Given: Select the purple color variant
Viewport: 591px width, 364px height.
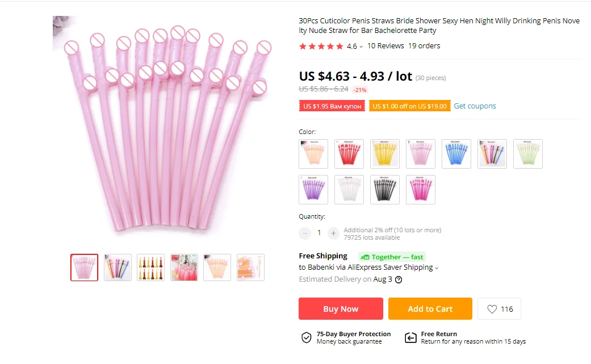Looking at the screenshot, I should (x=313, y=190).
